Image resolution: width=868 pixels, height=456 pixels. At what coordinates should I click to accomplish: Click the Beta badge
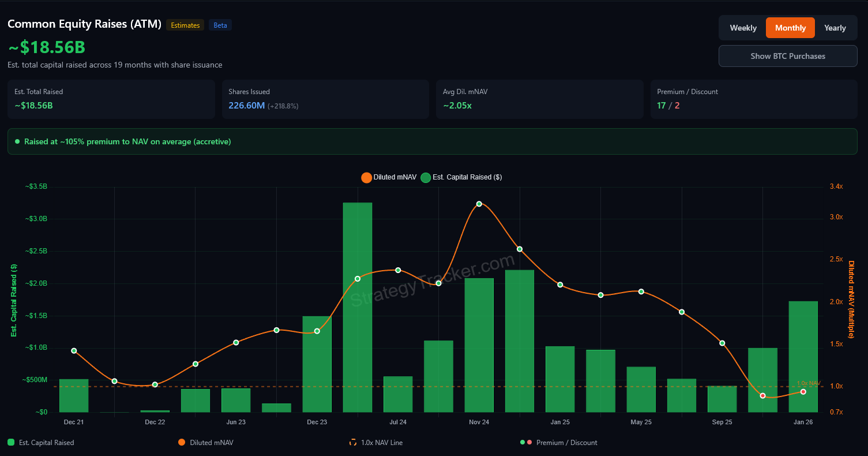pos(220,25)
